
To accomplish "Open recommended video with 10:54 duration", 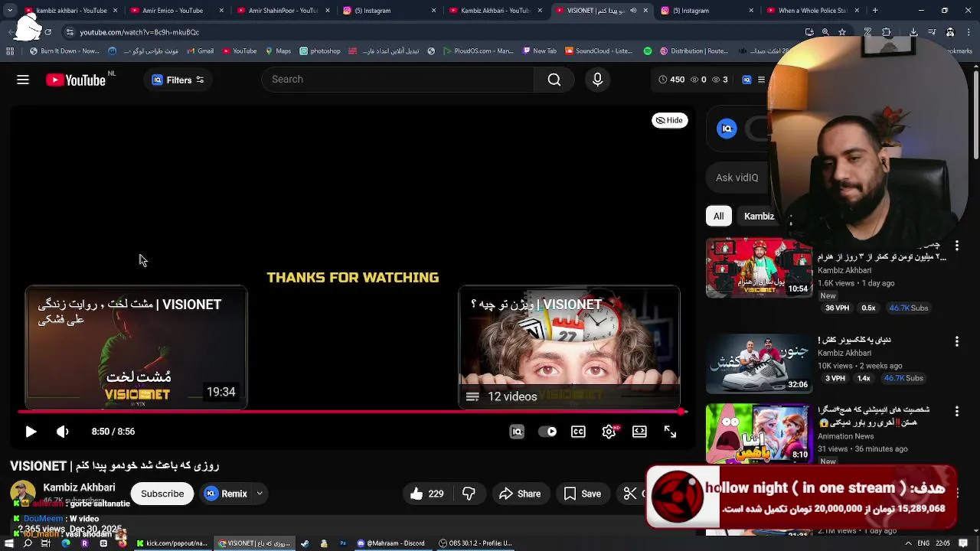I will [x=759, y=267].
